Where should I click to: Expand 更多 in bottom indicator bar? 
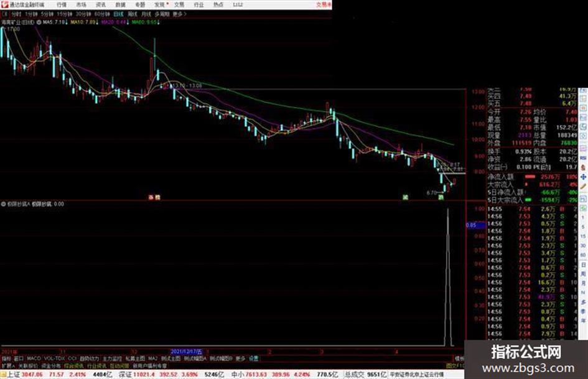coord(240,358)
